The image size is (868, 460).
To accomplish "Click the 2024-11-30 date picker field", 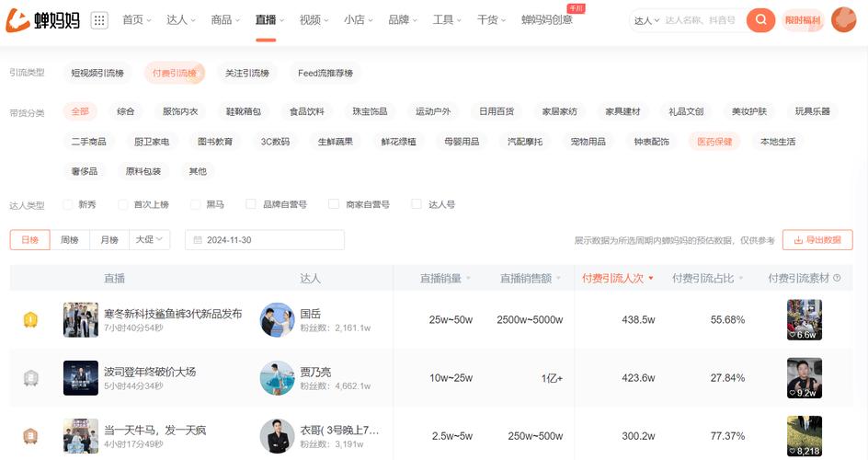I will point(265,240).
